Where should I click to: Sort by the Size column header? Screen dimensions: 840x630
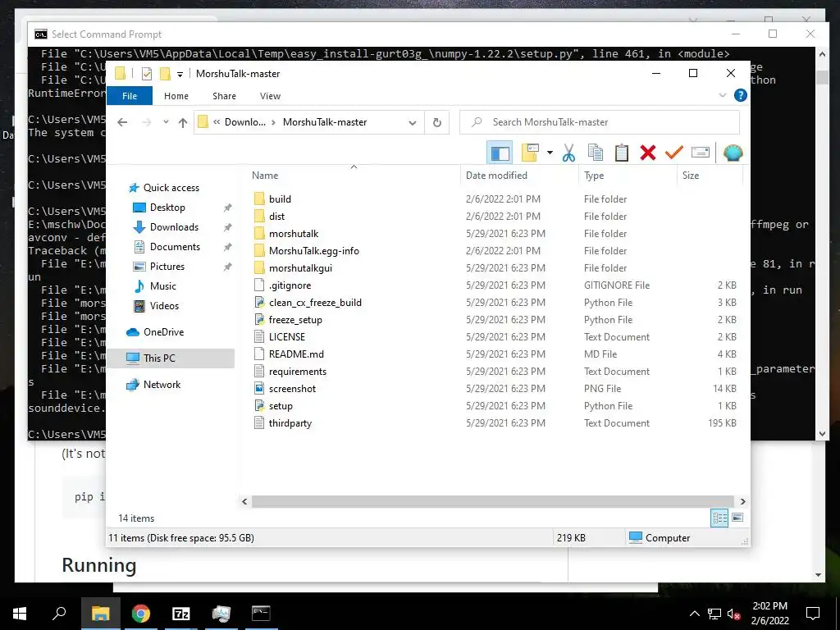(691, 176)
